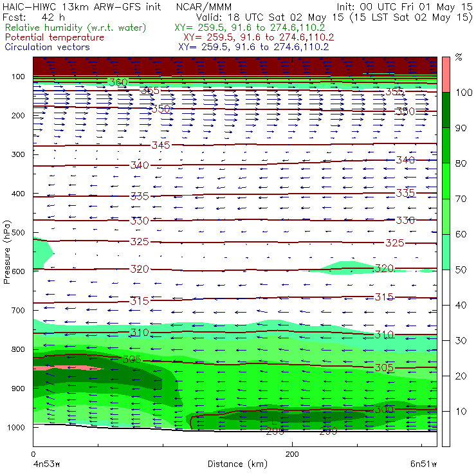Click the '4n53w' start location label

pyautogui.click(x=46, y=464)
